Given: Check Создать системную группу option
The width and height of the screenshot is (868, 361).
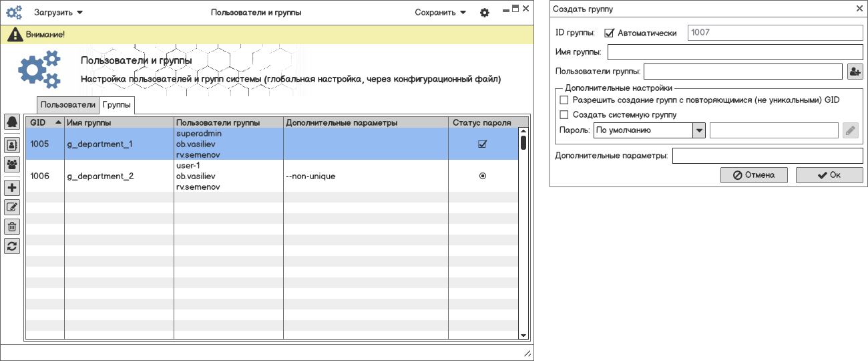Looking at the screenshot, I should click(x=564, y=114).
